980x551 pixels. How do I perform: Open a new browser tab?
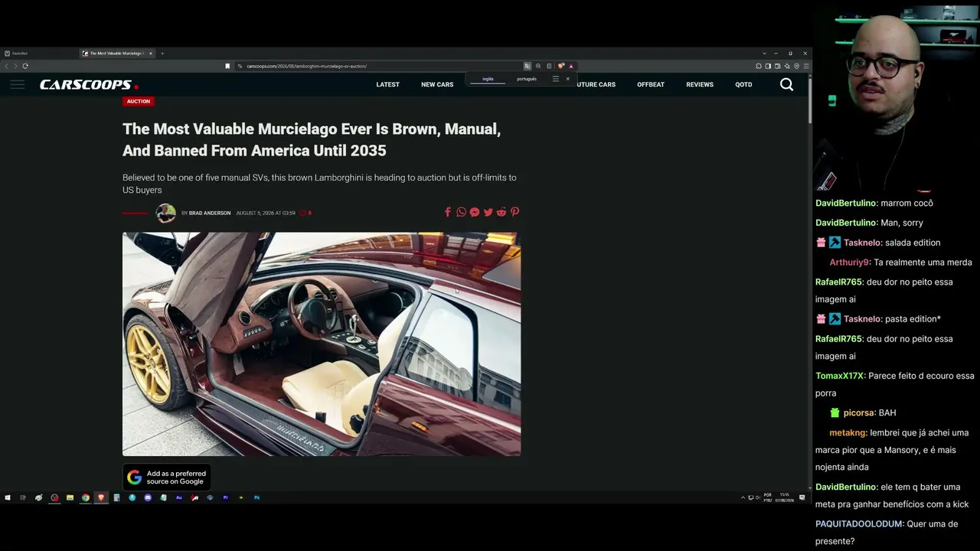click(x=162, y=54)
